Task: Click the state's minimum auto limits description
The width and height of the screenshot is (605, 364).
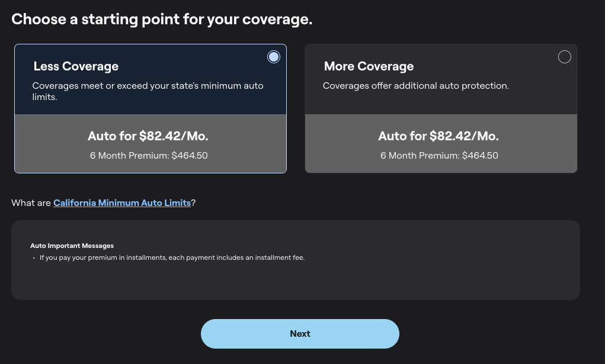Action: (148, 91)
